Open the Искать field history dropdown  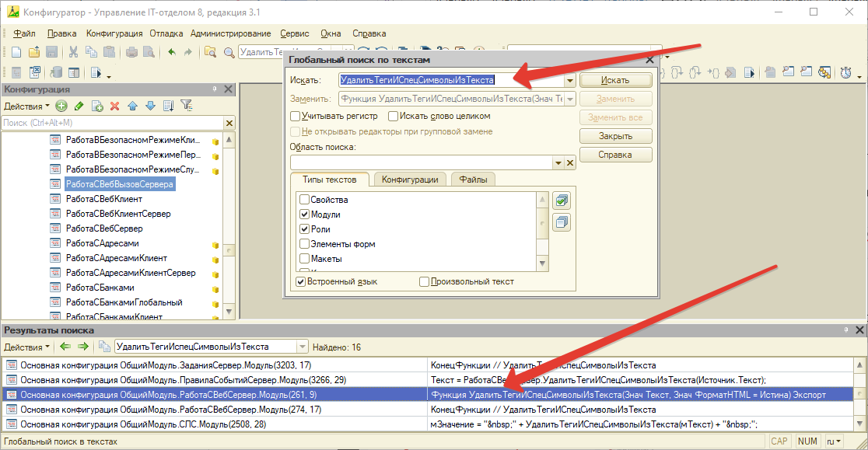point(570,80)
